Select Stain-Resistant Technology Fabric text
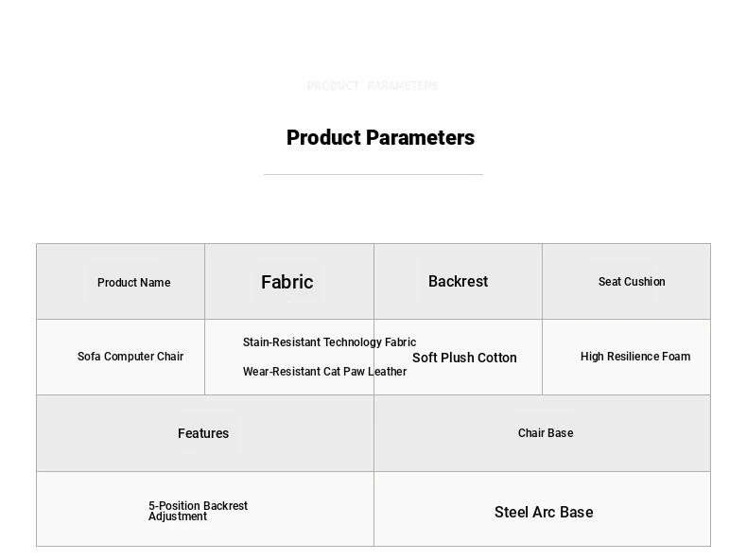 click(329, 342)
